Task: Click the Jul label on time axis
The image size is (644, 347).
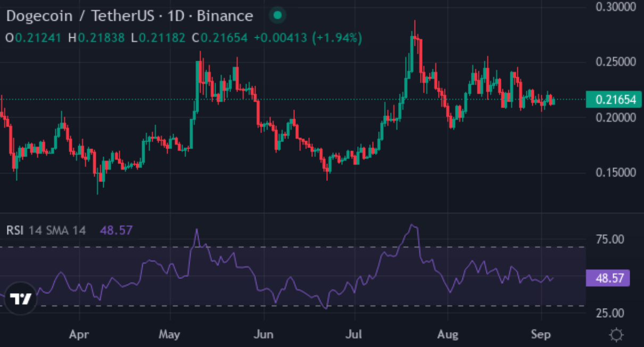Action: click(x=354, y=335)
